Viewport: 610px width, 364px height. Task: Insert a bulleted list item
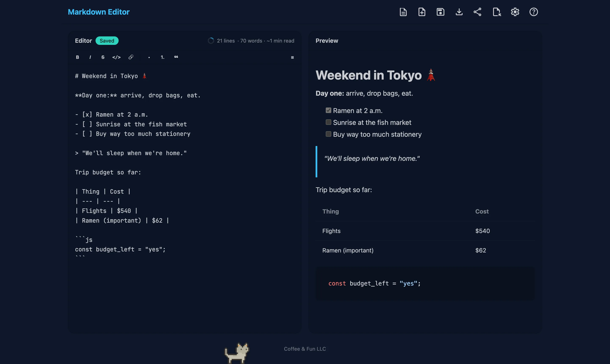click(x=149, y=57)
